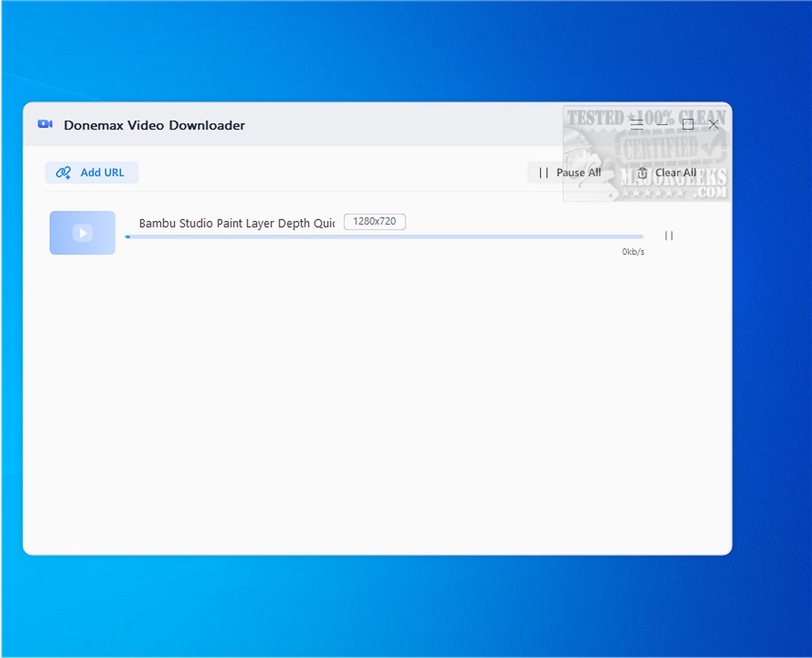Image resolution: width=812 pixels, height=658 pixels.
Task: Pause the Bambu Studio video download
Action: pyautogui.click(x=668, y=236)
